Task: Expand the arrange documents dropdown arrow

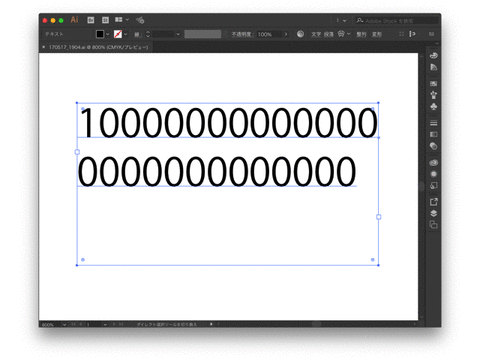Action: pos(127,20)
